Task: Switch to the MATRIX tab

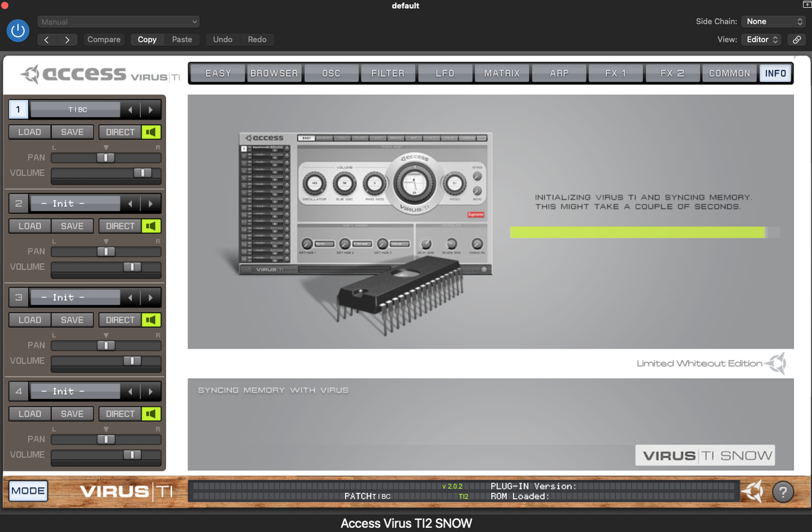Action: [x=502, y=73]
